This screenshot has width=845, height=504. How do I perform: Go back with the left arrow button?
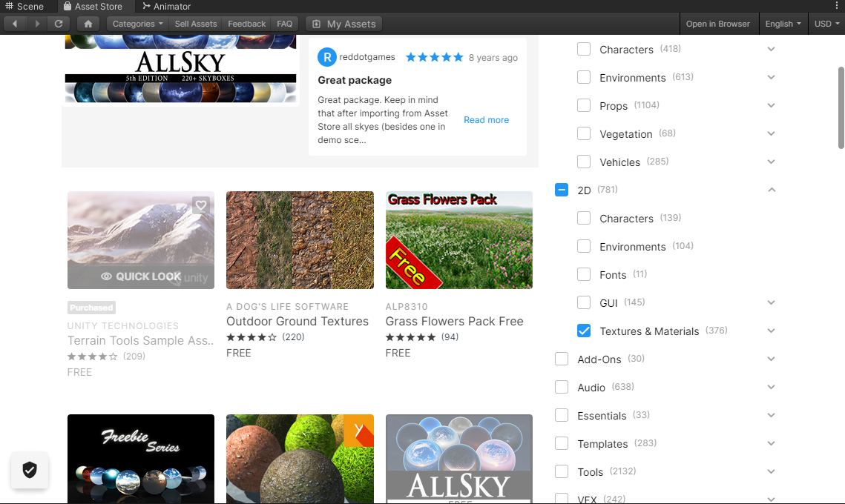pyautogui.click(x=15, y=24)
